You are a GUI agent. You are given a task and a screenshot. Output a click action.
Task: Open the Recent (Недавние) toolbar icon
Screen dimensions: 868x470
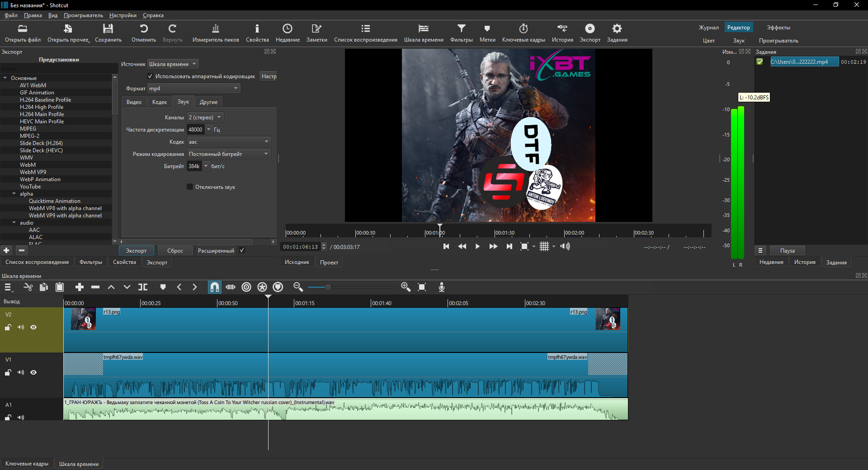288,33
